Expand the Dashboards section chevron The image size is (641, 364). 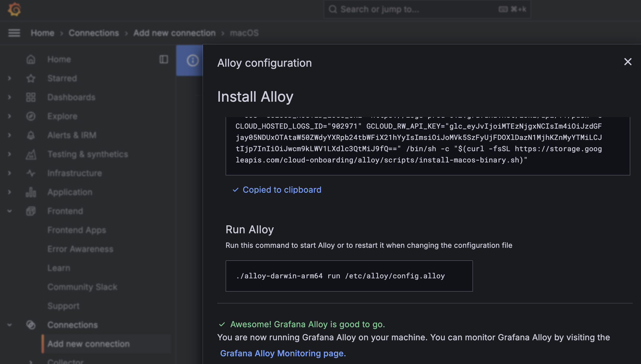coord(9,97)
